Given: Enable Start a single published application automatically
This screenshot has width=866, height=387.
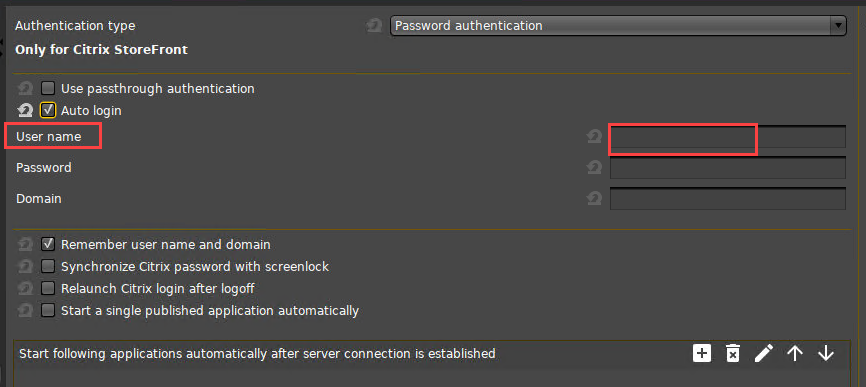Looking at the screenshot, I should coord(48,310).
